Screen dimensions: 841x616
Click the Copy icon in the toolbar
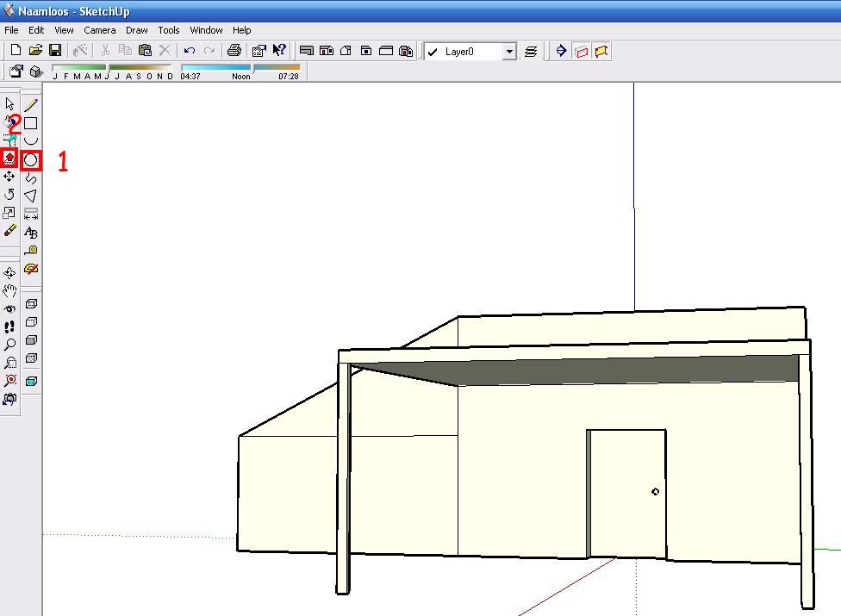click(x=125, y=50)
